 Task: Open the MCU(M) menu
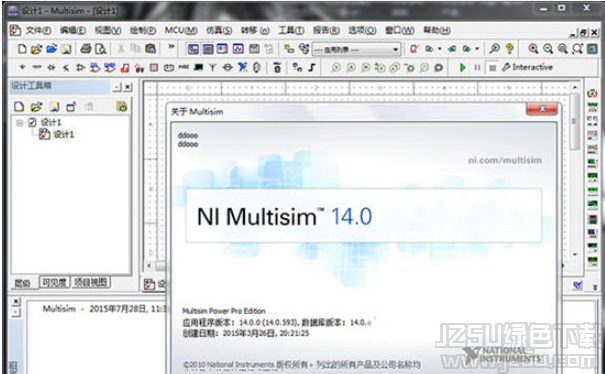click(x=181, y=30)
